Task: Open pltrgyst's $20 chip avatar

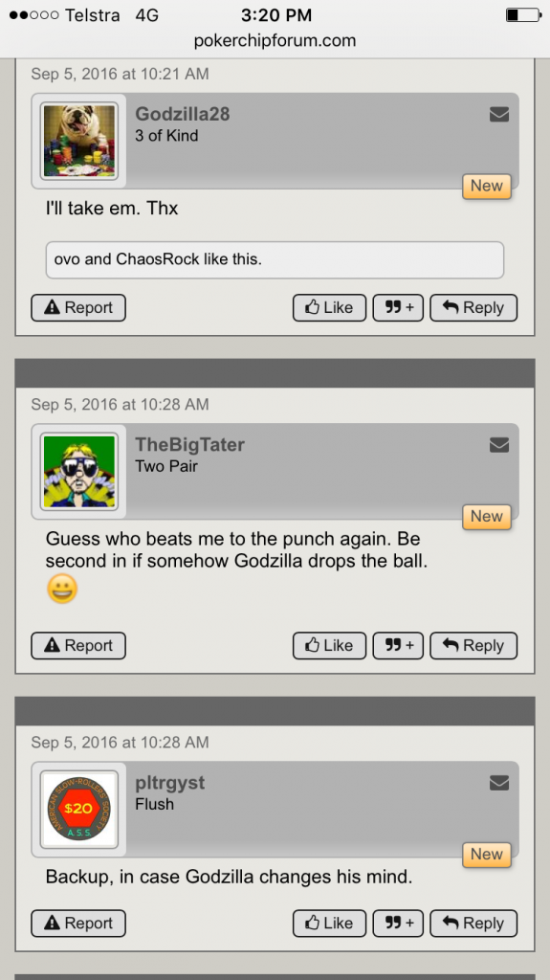Action: click(79, 810)
